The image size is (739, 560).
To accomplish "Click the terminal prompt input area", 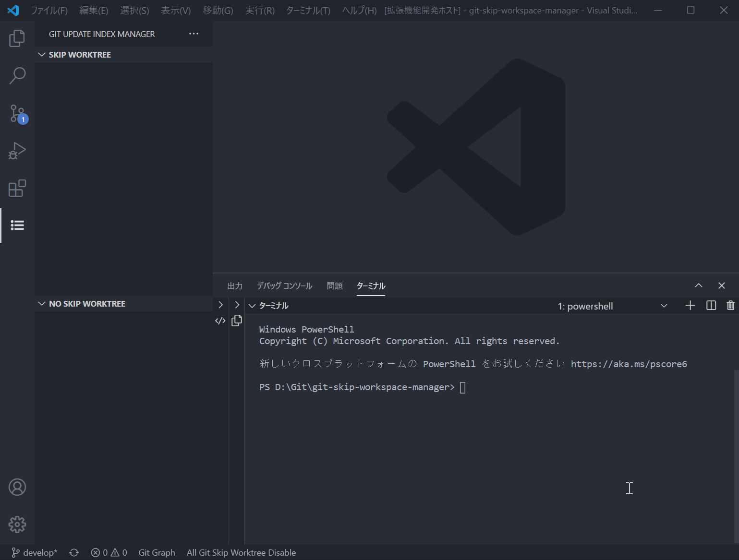I will (462, 387).
